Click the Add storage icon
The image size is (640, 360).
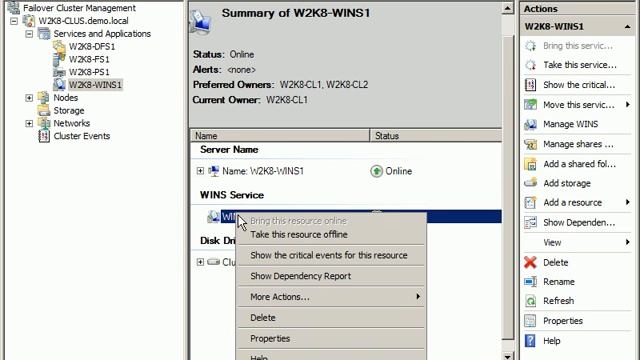(x=530, y=183)
